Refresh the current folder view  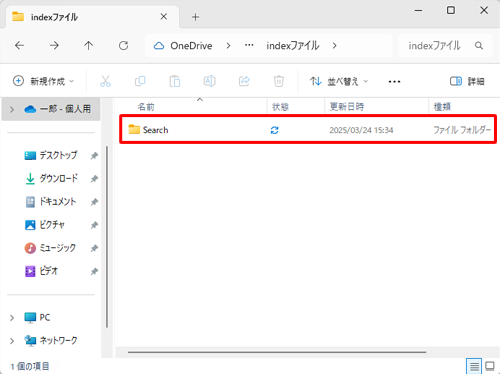124,45
